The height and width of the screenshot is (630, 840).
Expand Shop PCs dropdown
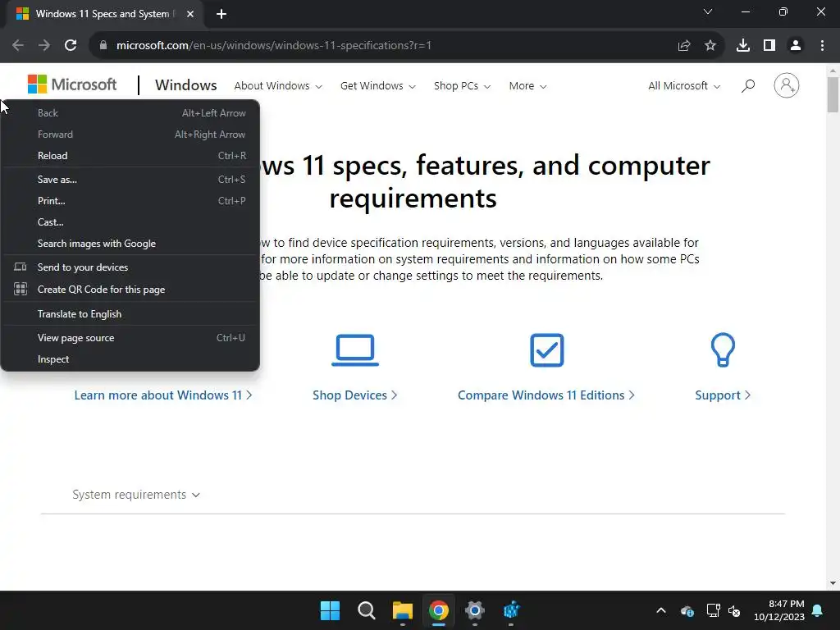463,85
